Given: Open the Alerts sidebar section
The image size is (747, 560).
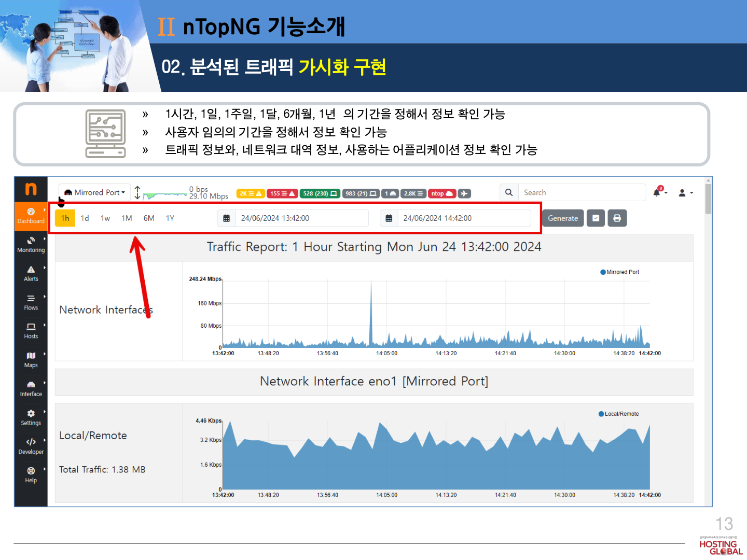Looking at the screenshot, I should (31, 274).
